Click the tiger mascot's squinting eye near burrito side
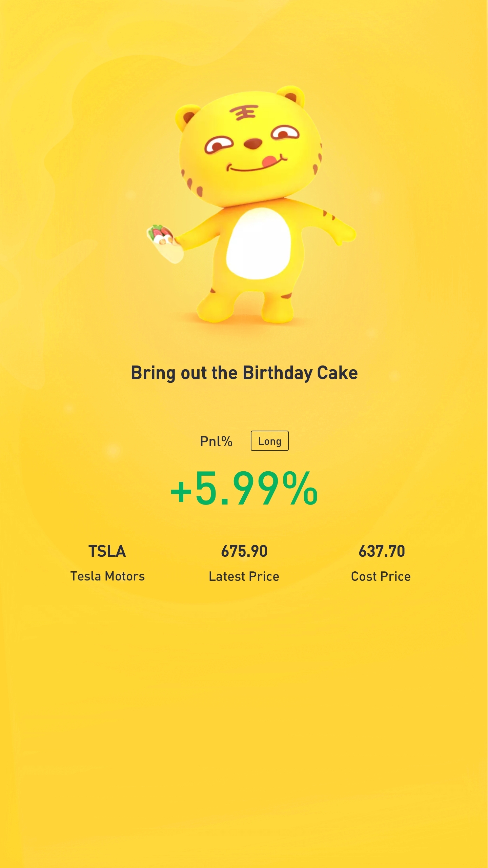488x868 pixels. (219, 145)
